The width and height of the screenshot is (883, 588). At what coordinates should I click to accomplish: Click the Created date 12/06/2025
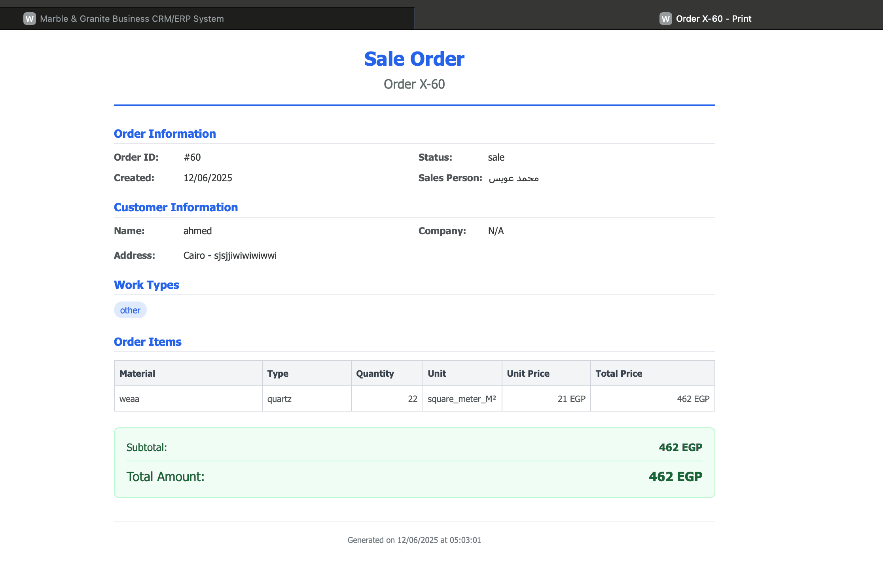tap(208, 178)
